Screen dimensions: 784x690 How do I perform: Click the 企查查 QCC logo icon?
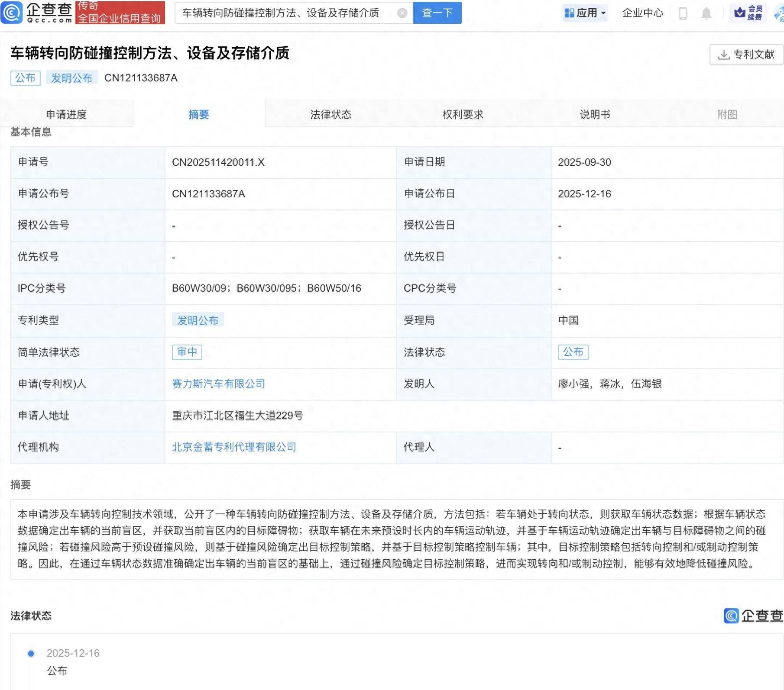(x=12, y=13)
